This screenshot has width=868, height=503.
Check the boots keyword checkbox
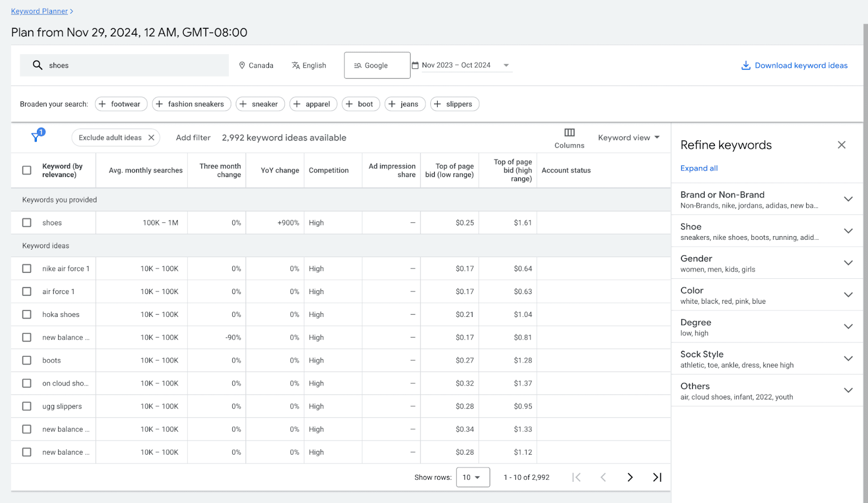click(27, 360)
